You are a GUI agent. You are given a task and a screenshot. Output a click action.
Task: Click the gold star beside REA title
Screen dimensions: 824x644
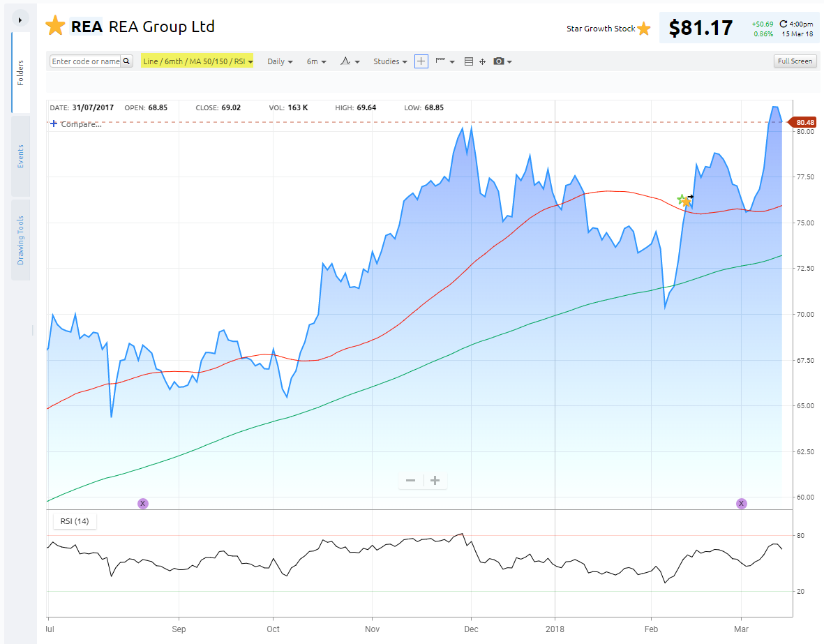click(55, 26)
